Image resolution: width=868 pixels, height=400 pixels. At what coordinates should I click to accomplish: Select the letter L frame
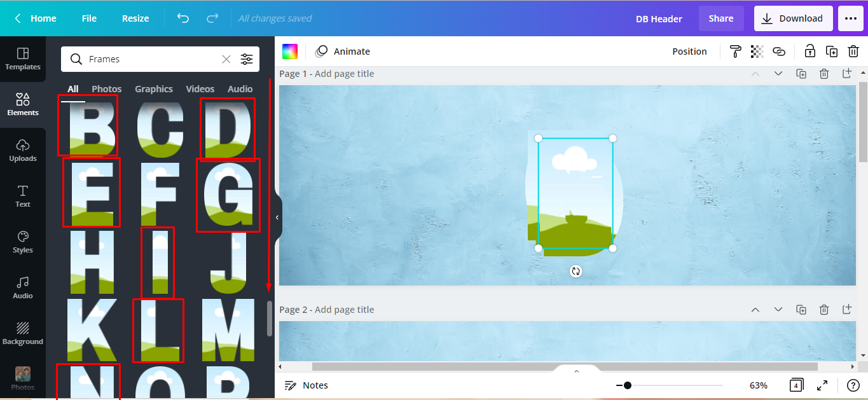[x=160, y=329]
